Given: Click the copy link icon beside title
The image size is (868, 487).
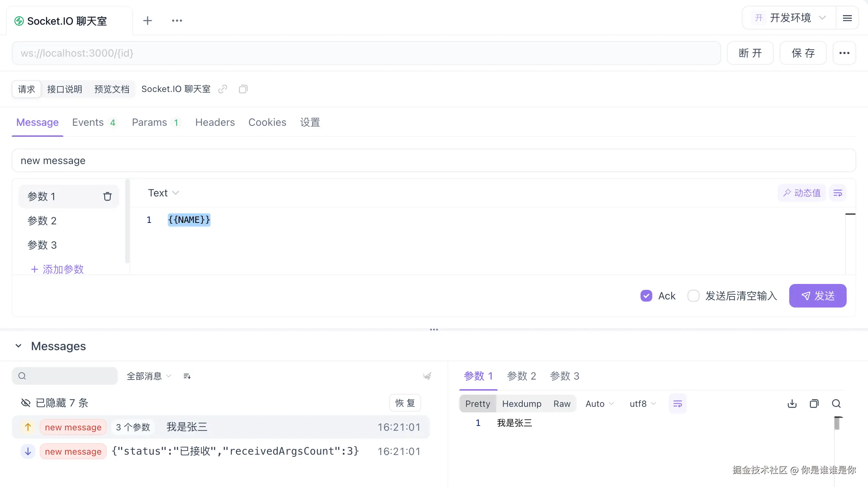Looking at the screenshot, I should click(223, 89).
